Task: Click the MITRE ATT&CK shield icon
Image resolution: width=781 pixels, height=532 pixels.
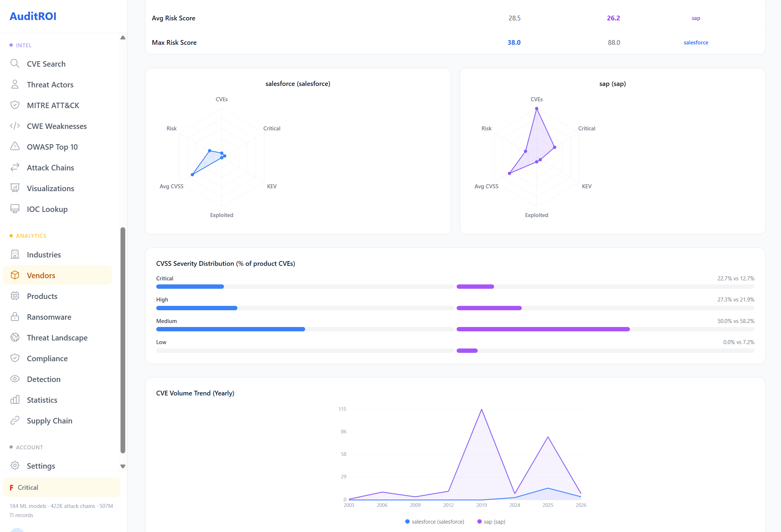Action: pyautogui.click(x=15, y=105)
